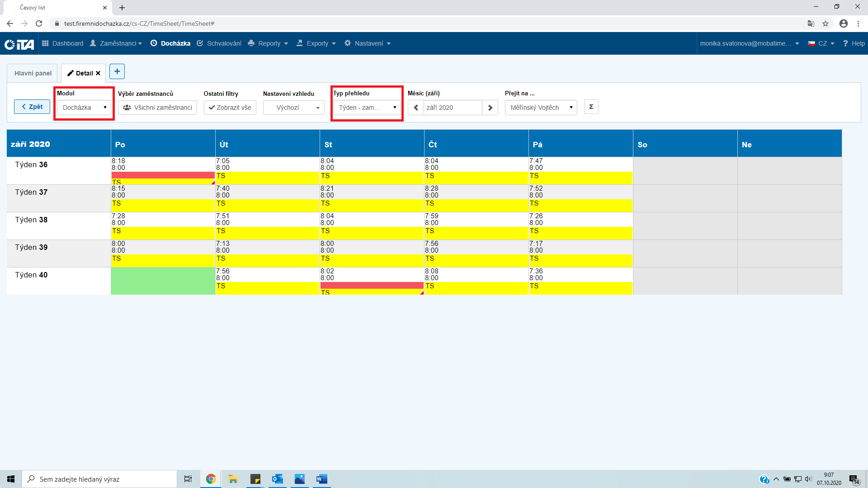This screenshot has width=868, height=488.
Task: Reload the page
Action: (x=39, y=23)
